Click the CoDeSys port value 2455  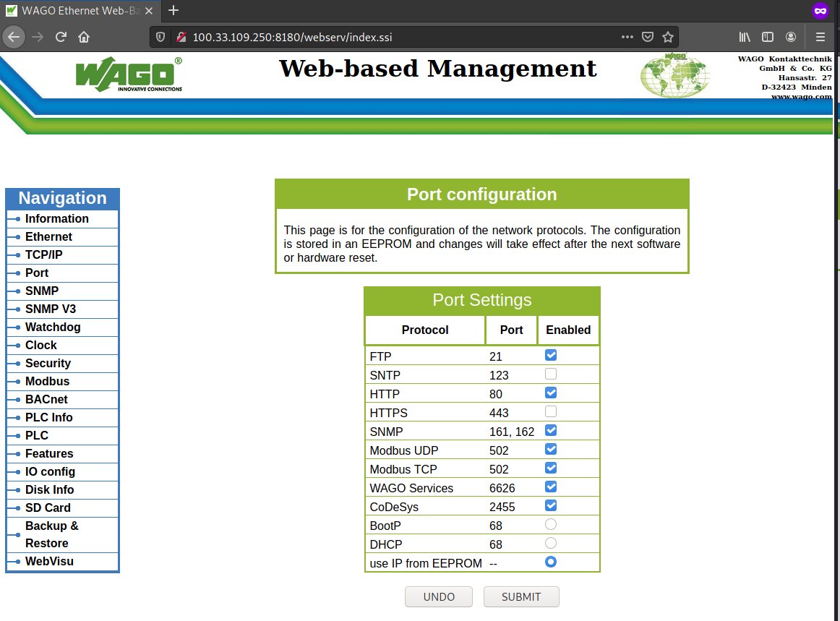[502, 507]
